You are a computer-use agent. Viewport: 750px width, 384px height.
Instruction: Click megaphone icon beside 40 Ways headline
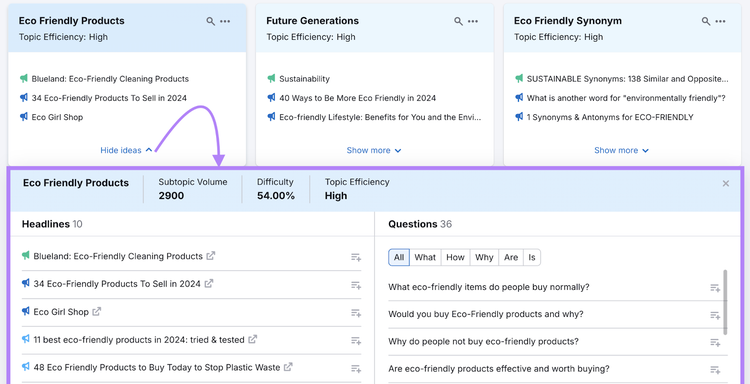coord(271,98)
